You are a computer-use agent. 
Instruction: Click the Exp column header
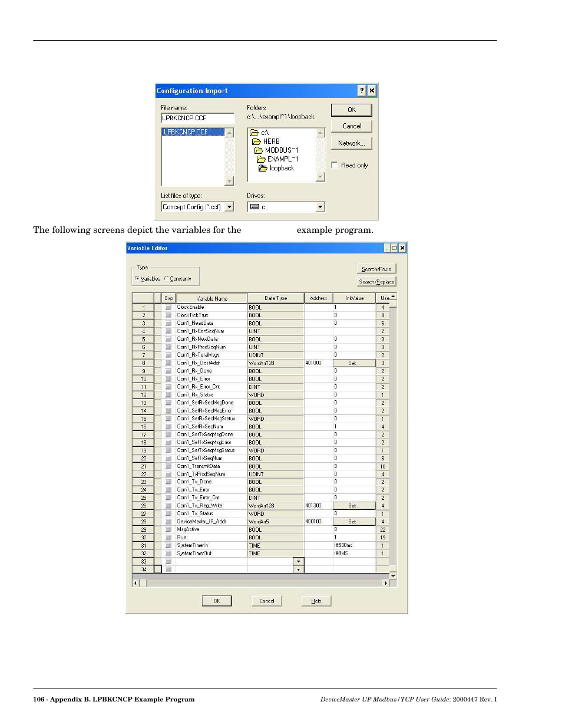(x=168, y=298)
